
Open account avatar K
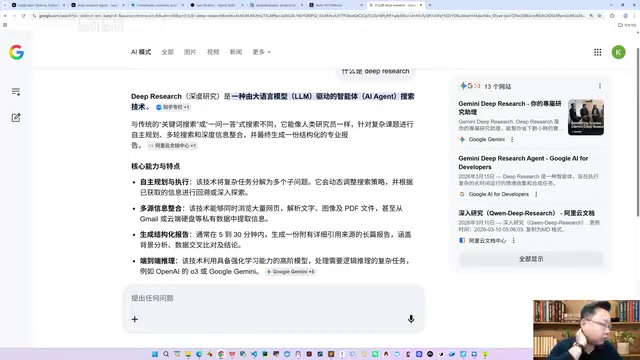618,52
